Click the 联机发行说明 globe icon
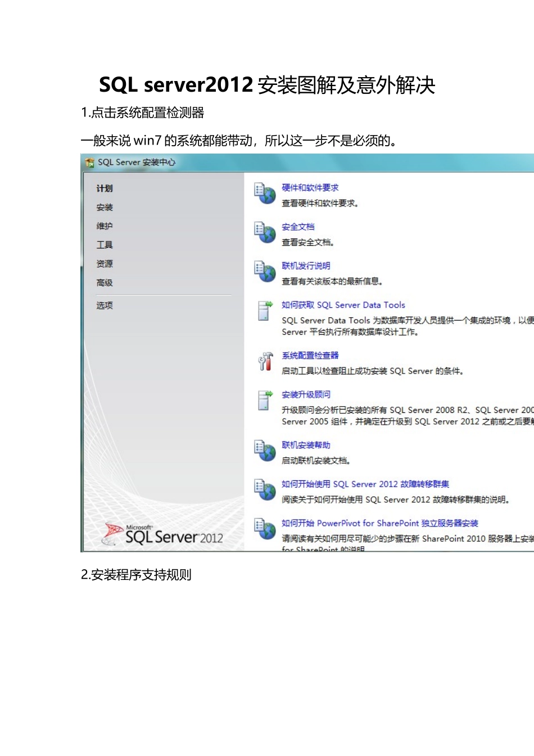Image resolution: width=534 pixels, height=756 pixels. [x=265, y=272]
